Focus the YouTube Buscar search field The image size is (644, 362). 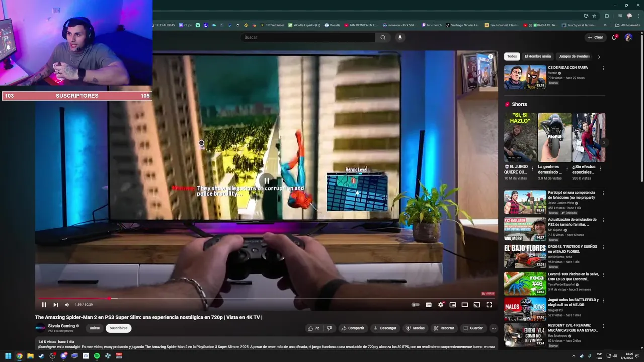[308, 37]
